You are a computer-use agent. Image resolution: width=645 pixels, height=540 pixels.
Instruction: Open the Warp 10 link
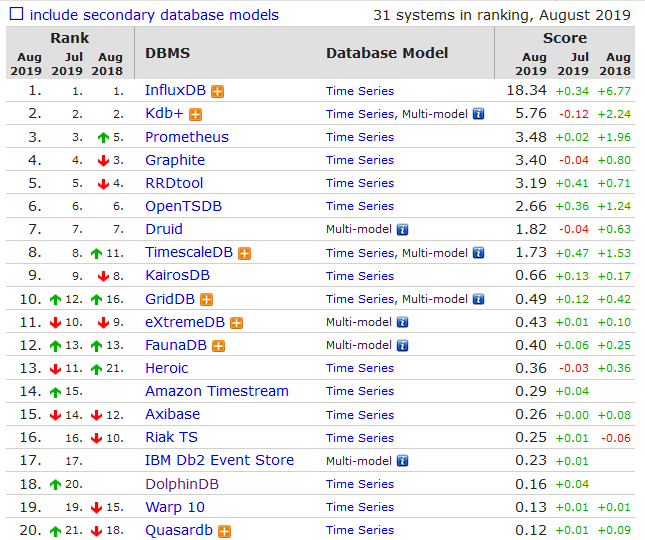click(x=175, y=507)
